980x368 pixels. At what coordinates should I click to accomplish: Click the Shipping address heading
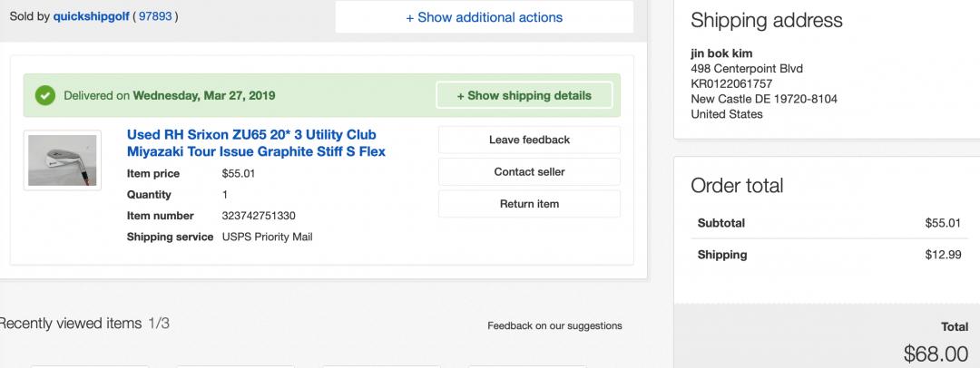coord(767,20)
